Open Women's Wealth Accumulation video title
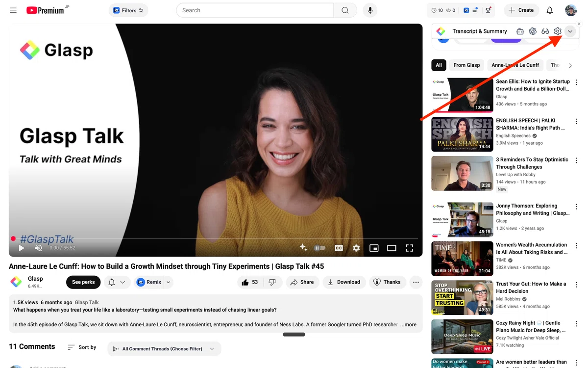 532,249
